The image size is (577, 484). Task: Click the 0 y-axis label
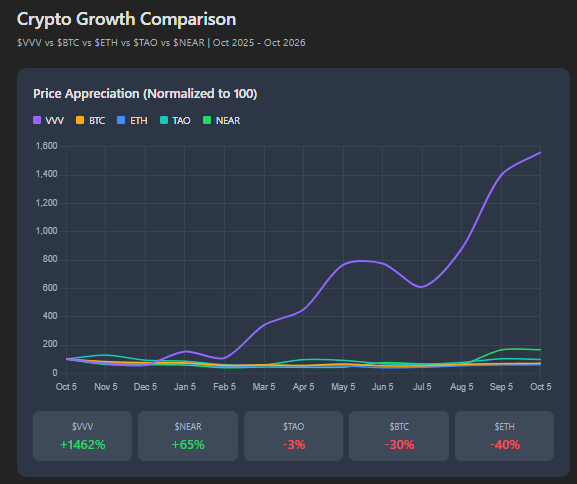[x=55, y=373]
